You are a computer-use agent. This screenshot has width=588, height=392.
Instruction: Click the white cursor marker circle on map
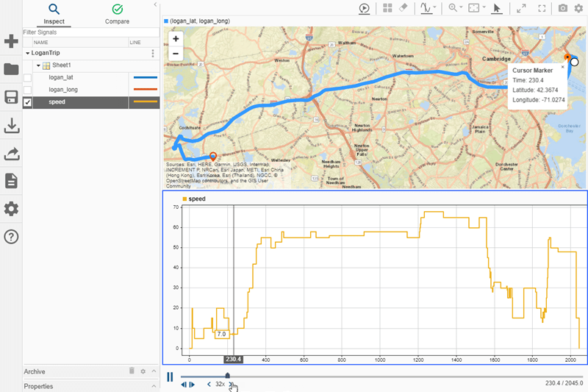pyautogui.click(x=574, y=62)
